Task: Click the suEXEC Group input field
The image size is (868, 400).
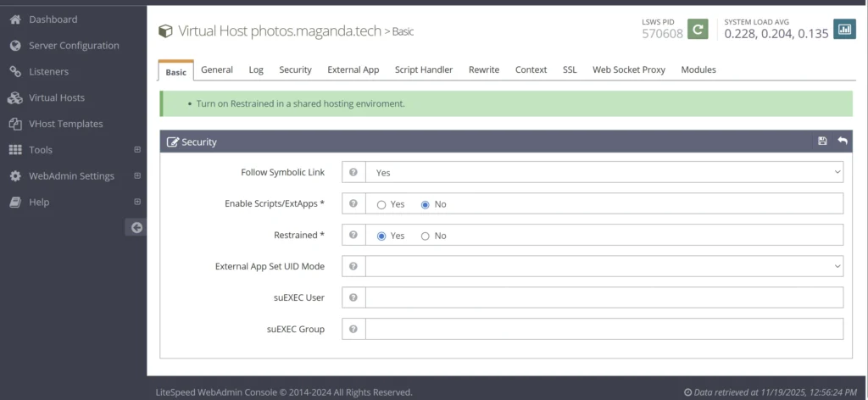Action: pyautogui.click(x=604, y=329)
